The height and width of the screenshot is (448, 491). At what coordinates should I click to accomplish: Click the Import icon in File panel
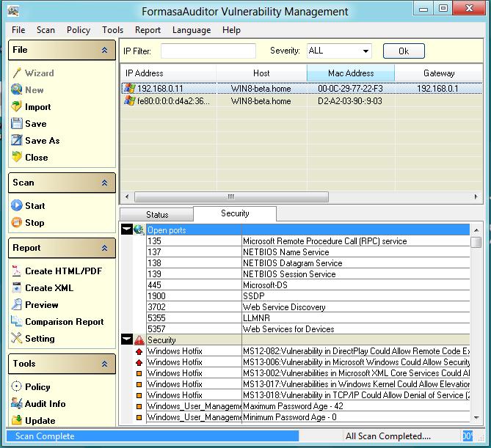17,106
